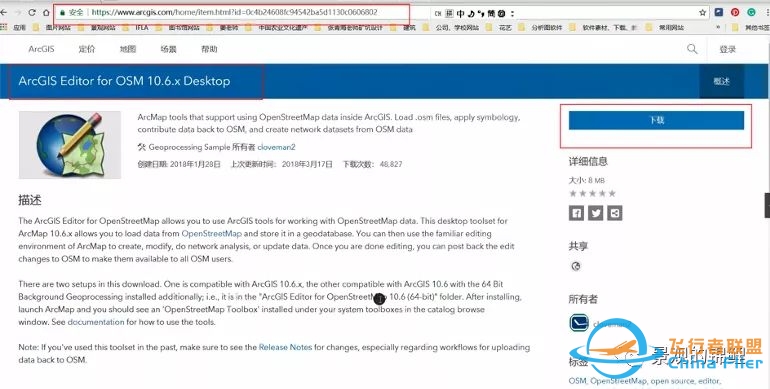This screenshot has width=770, height=389.
Task: Share the item on Facebook
Action: point(577,213)
